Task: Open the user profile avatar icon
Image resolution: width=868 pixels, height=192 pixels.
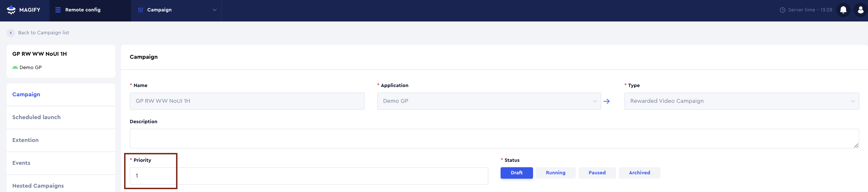Action: point(860,10)
